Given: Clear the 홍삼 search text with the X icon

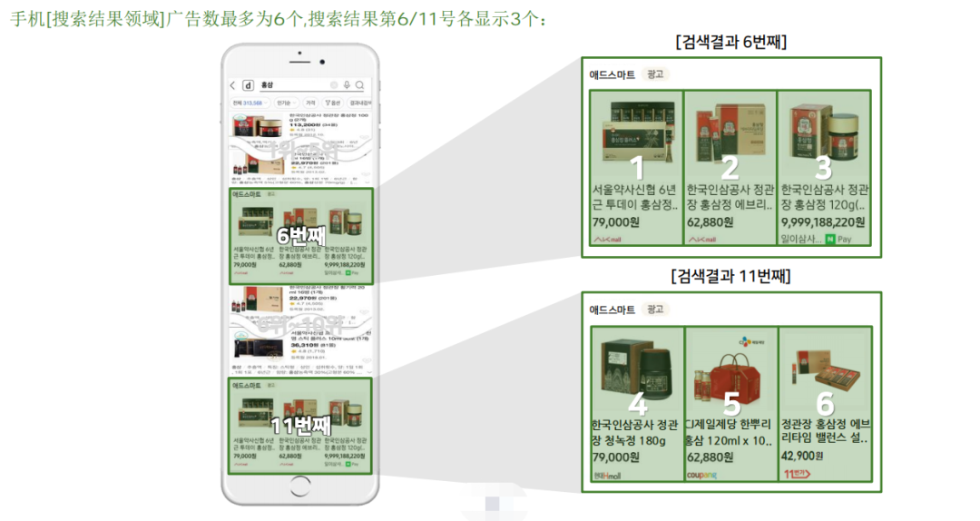Looking at the screenshot, I should 334,85.
